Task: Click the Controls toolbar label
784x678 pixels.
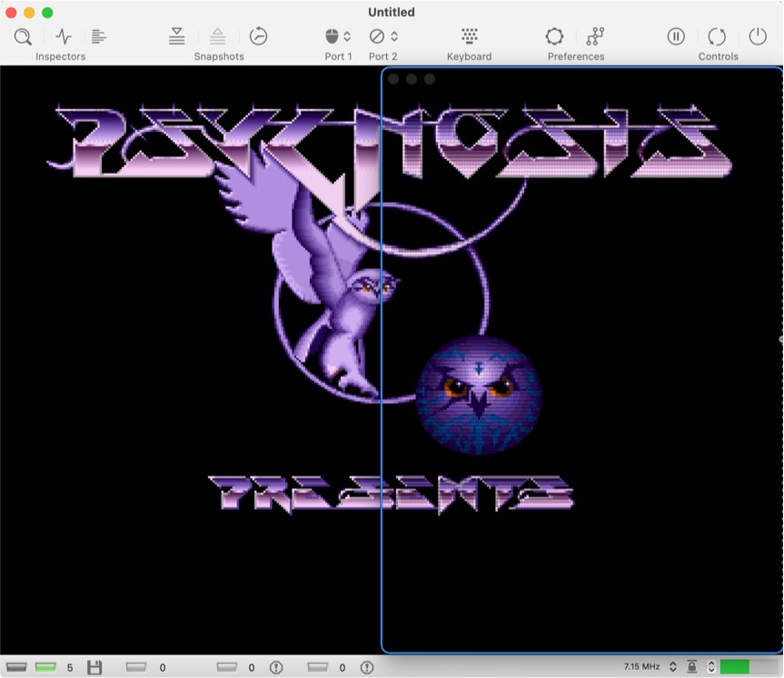Action: click(x=718, y=56)
